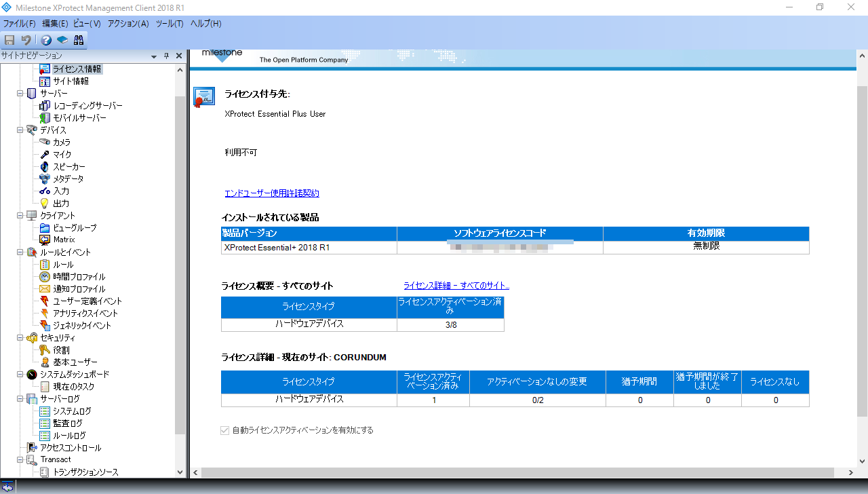
Task: Select 監査ログ in the tree
Action: [68, 423]
